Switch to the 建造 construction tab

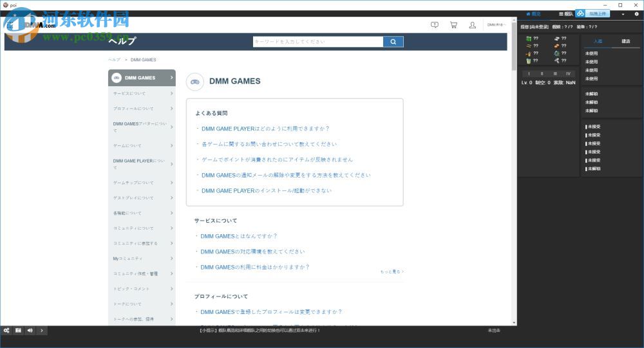[625, 41]
